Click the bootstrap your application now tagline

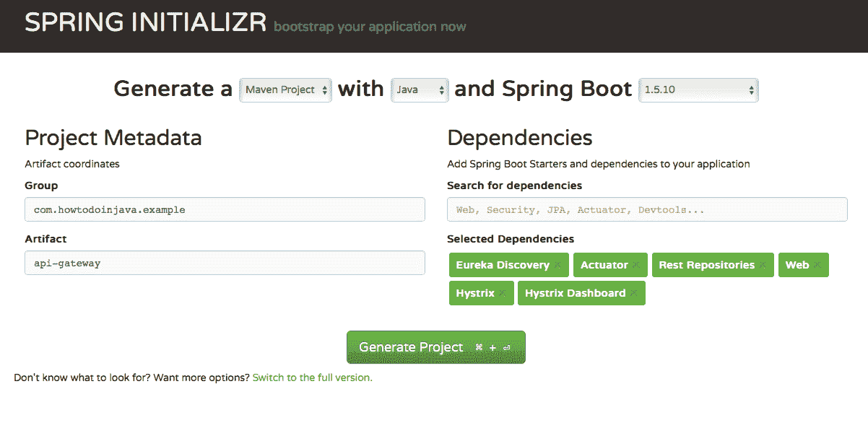[x=370, y=27]
